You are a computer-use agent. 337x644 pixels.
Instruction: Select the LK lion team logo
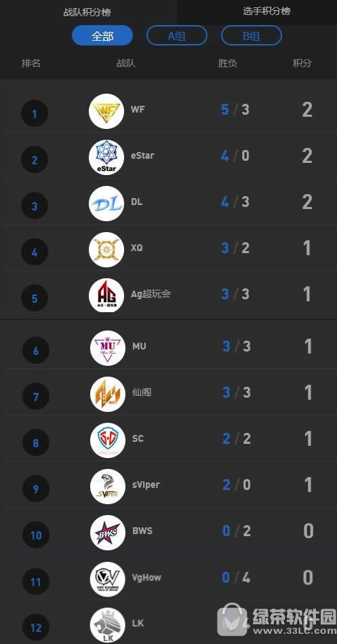pyautogui.click(x=108, y=625)
